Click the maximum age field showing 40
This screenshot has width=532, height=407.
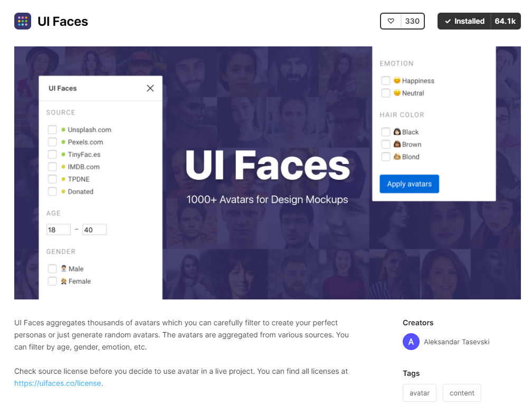pos(94,229)
